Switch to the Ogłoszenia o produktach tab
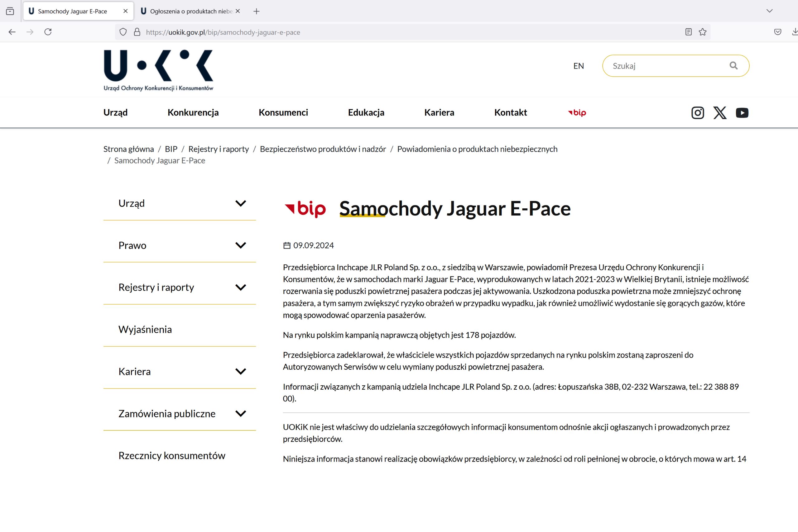 pos(191,11)
